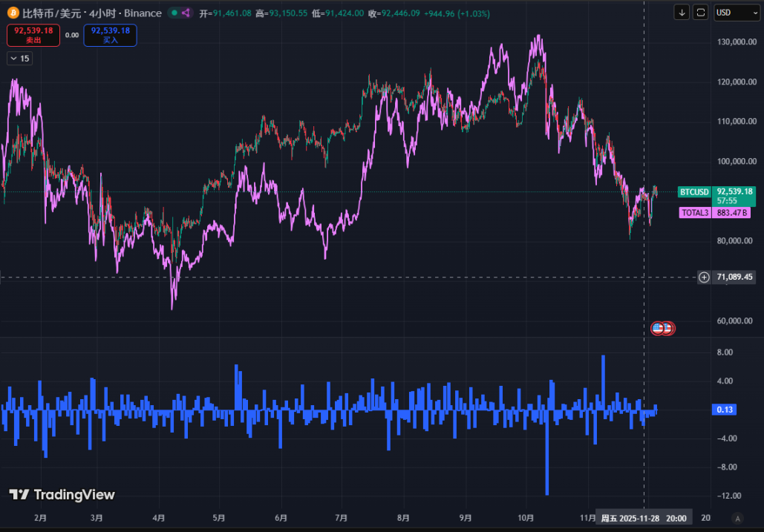Click the pink TOTAL3 scale label
The height and width of the screenshot is (532, 764).
pos(695,213)
